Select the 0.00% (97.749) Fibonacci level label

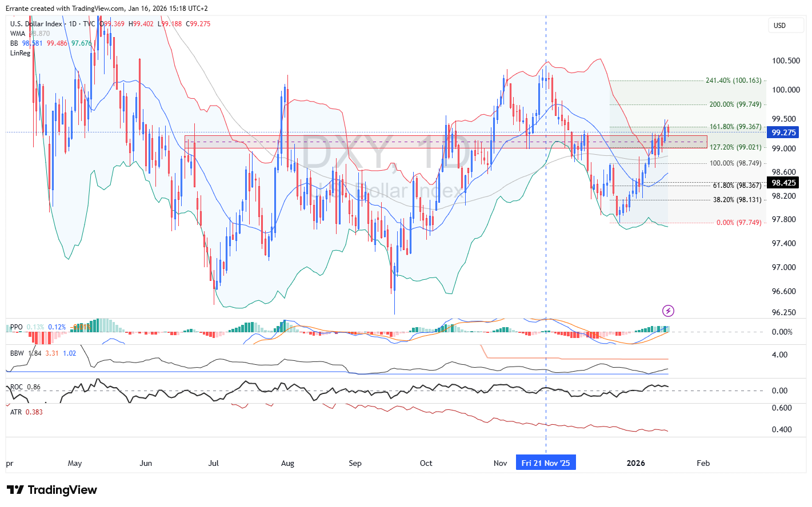(738, 223)
